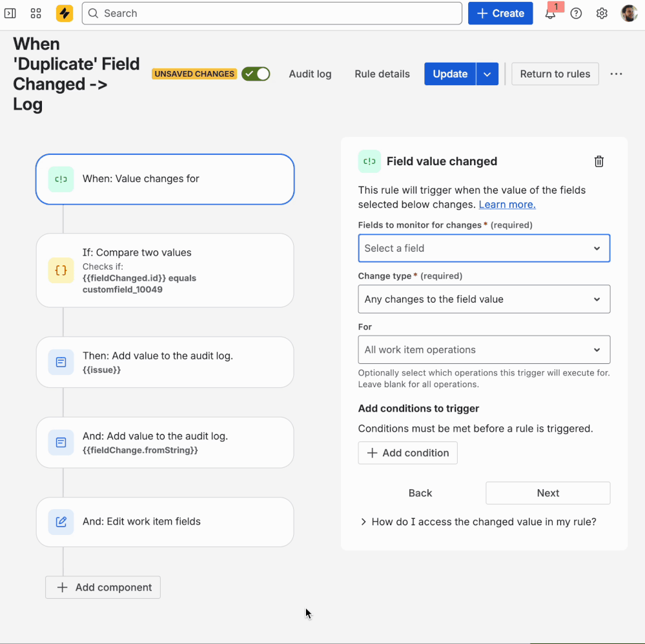Click the pencil edit work item icon
645x644 pixels.
[x=61, y=522]
